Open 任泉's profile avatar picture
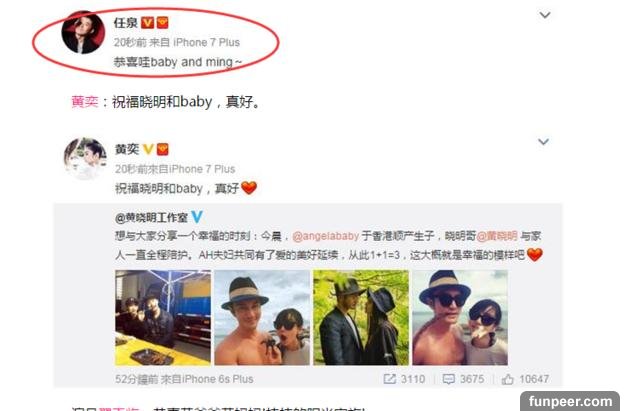 click(83, 33)
